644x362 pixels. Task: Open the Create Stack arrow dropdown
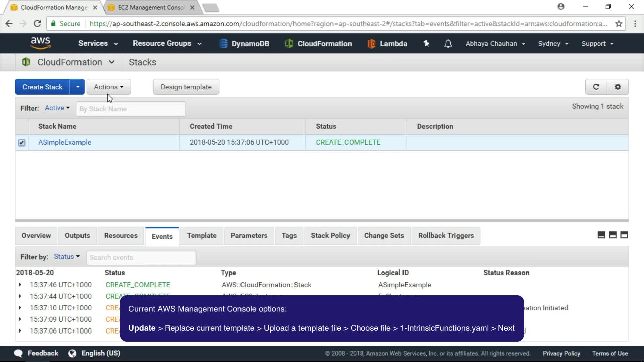tap(77, 87)
